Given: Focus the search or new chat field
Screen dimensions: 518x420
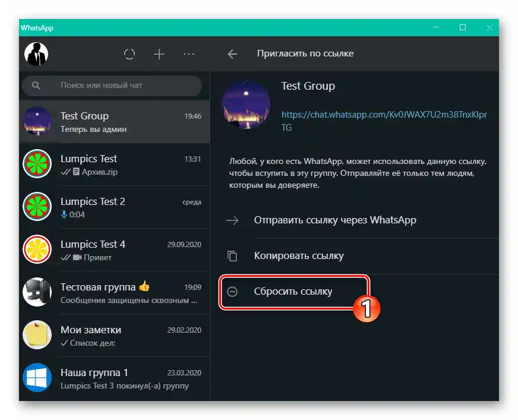Looking at the screenshot, I should (x=112, y=86).
